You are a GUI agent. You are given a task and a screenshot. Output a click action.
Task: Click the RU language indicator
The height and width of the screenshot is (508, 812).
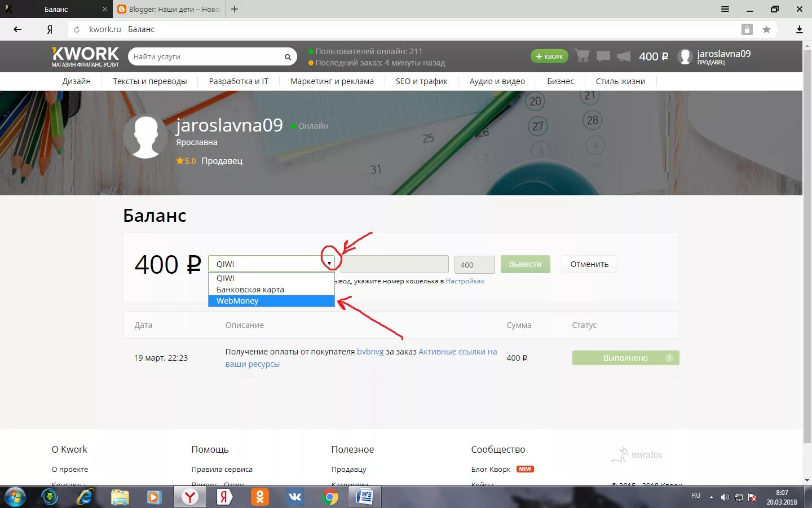tap(696, 496)
